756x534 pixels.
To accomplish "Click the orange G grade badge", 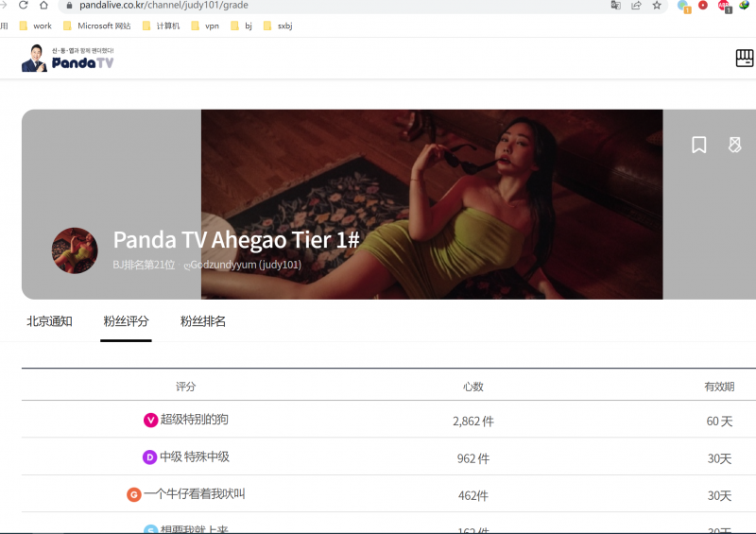I will click(134, 494).
